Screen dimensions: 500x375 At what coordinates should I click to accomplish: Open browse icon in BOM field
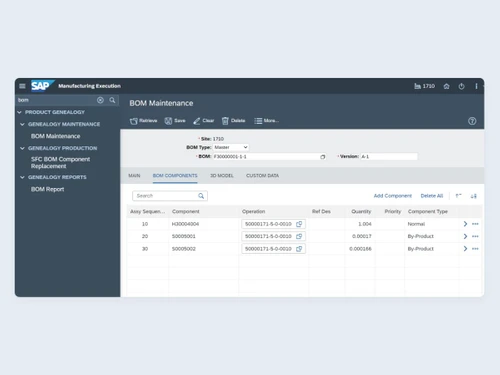[323, 157]
